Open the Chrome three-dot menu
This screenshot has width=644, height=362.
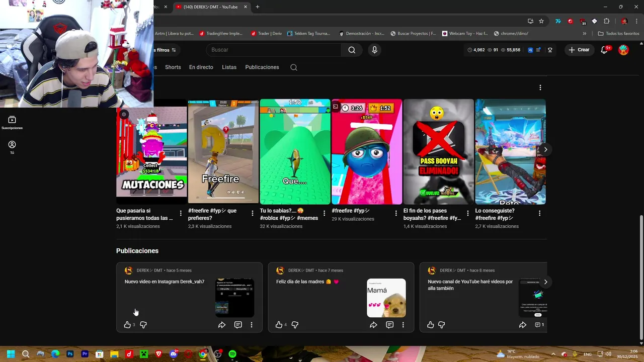(x=636, y=21)
